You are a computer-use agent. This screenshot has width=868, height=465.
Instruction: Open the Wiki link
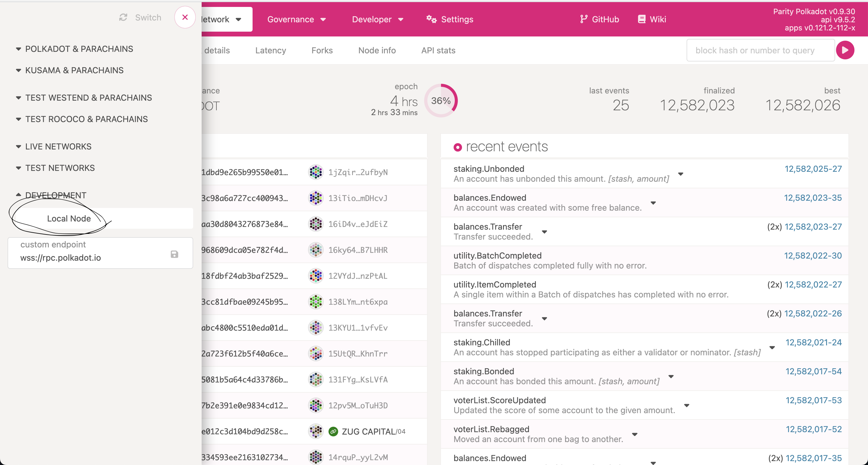[652, 20]
